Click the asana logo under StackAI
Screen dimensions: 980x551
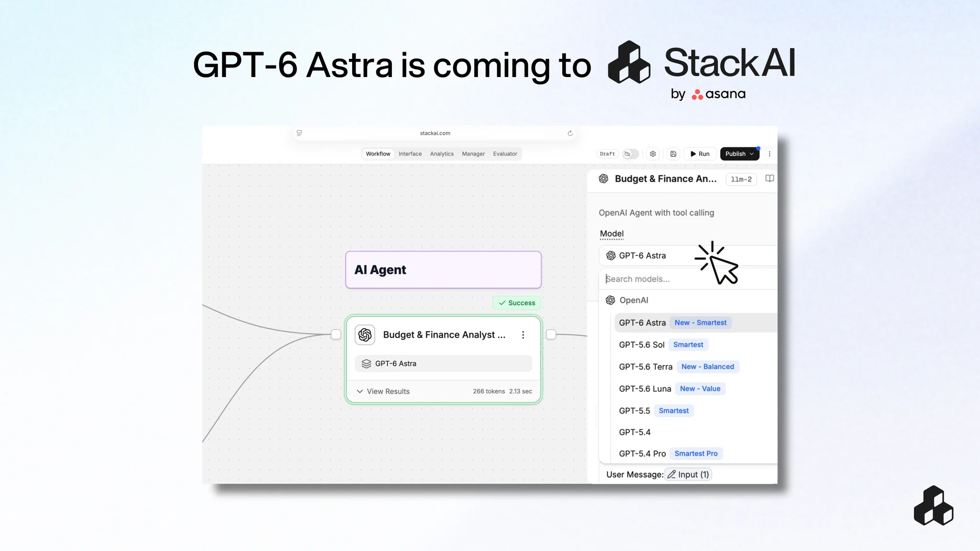[718, 94]
